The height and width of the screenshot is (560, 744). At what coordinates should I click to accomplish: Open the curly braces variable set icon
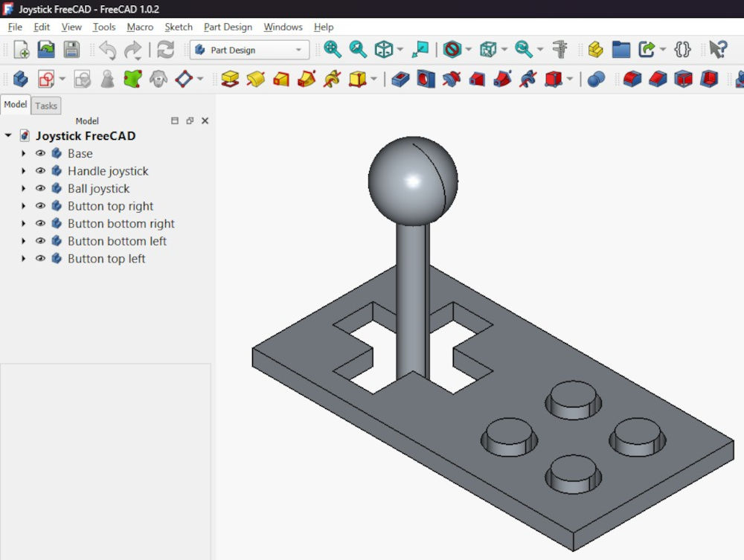pyautogui.click(x=682, y=49)
